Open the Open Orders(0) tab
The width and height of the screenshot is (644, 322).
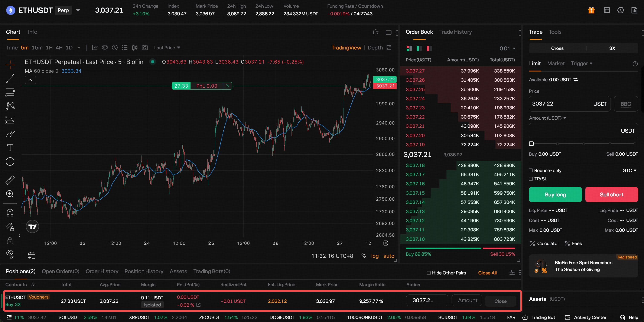click(x=61, y=271)
